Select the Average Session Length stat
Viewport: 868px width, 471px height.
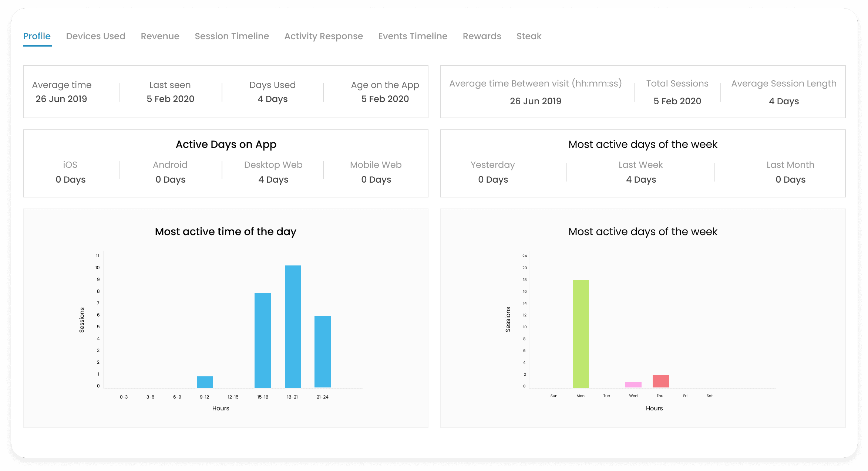(783, 101)
